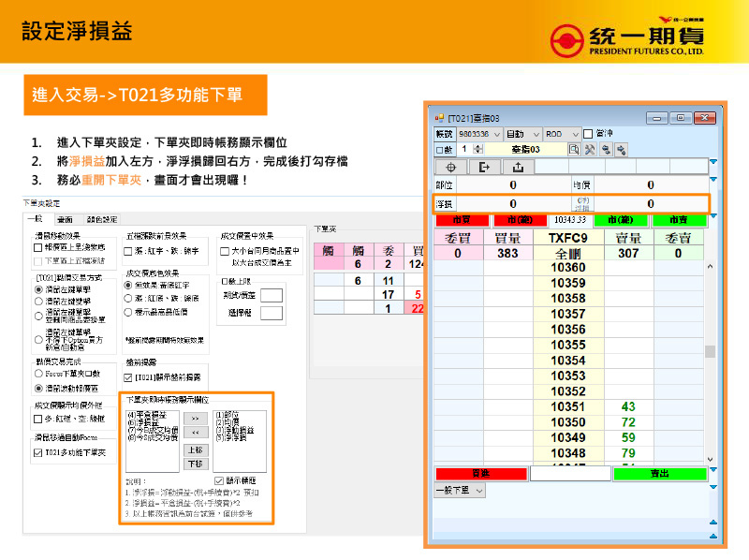Screen dimensions: 749x560
Task: Click the 期貨/價差 limit input box
Action: coord(272,295)
